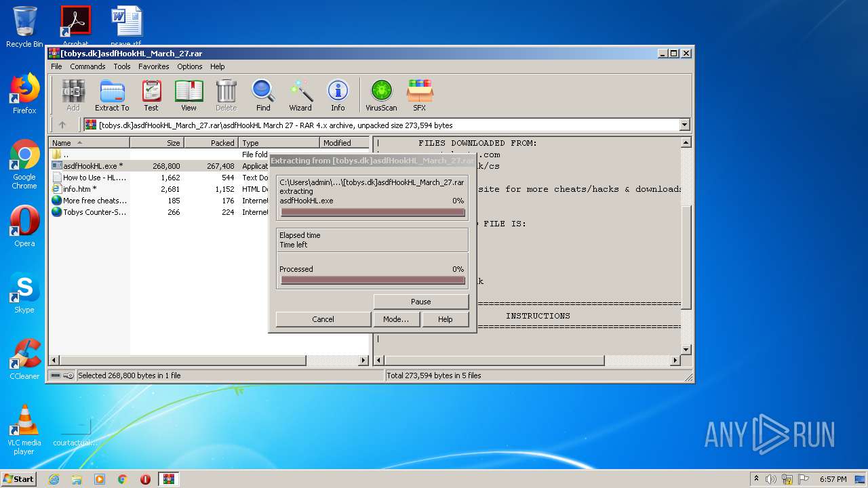
Task: Open the Wizard toolbar icon
Action: click(300, 95)
